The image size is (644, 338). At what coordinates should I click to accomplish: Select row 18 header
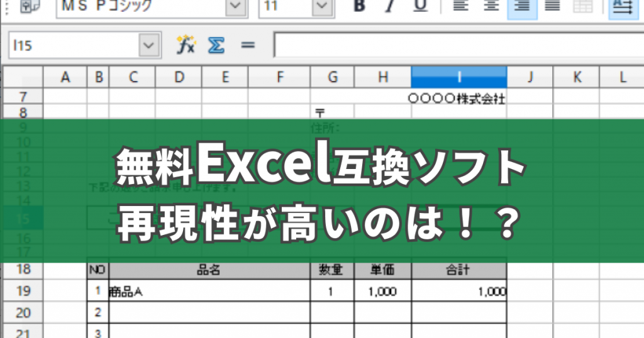coord(23,270)
